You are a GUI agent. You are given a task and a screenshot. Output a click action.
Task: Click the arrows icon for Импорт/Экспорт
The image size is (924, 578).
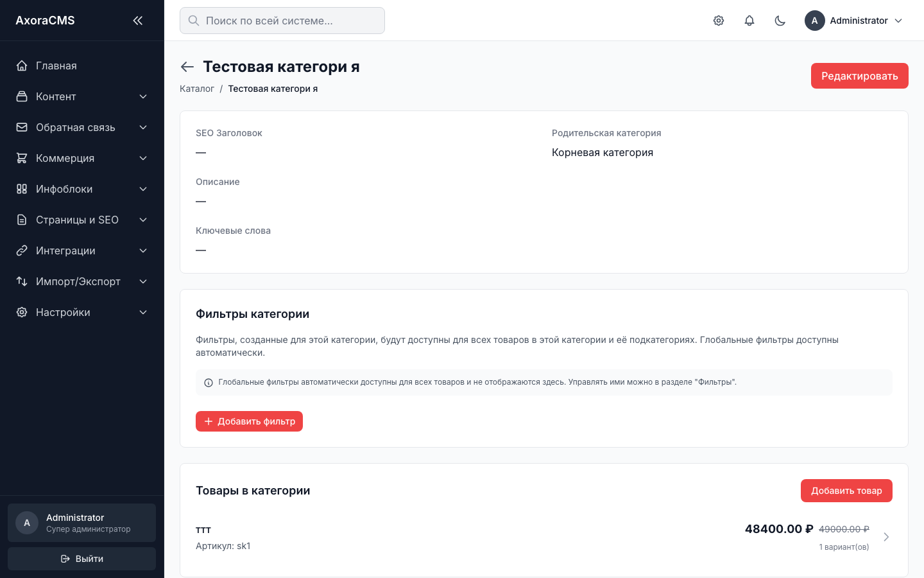click(x=22, y=281)
